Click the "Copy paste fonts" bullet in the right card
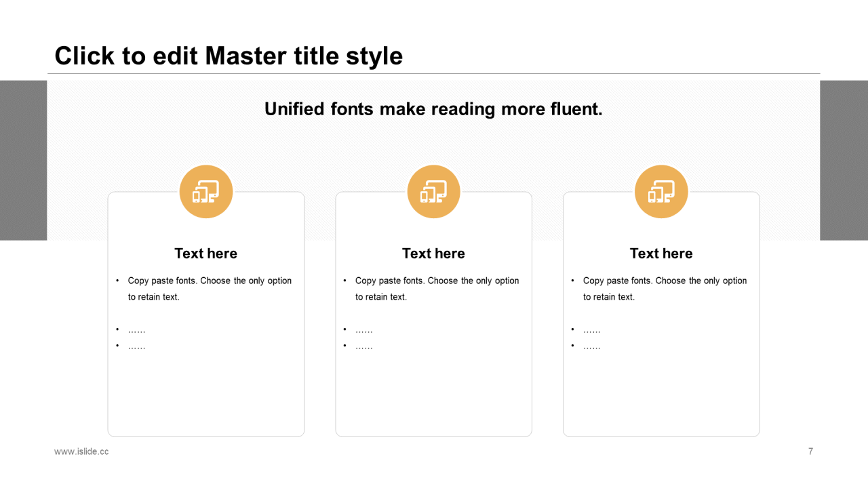This screenshot has width=868, height=488. click(x=665, y=289)
